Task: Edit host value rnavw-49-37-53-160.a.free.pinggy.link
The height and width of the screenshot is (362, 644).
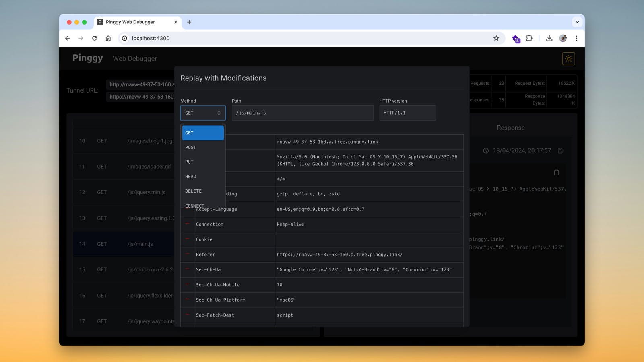Action: coord(369,142)
